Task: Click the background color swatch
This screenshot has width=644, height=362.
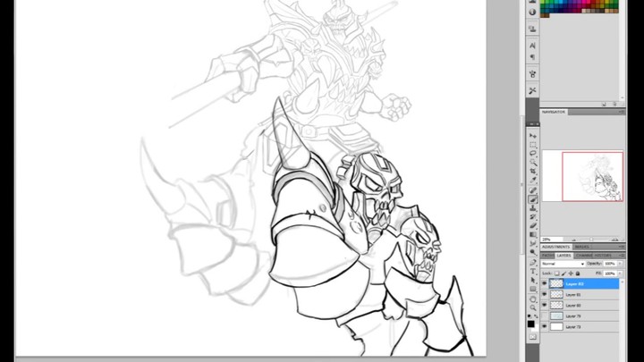Action: click(x=535, y=328)
